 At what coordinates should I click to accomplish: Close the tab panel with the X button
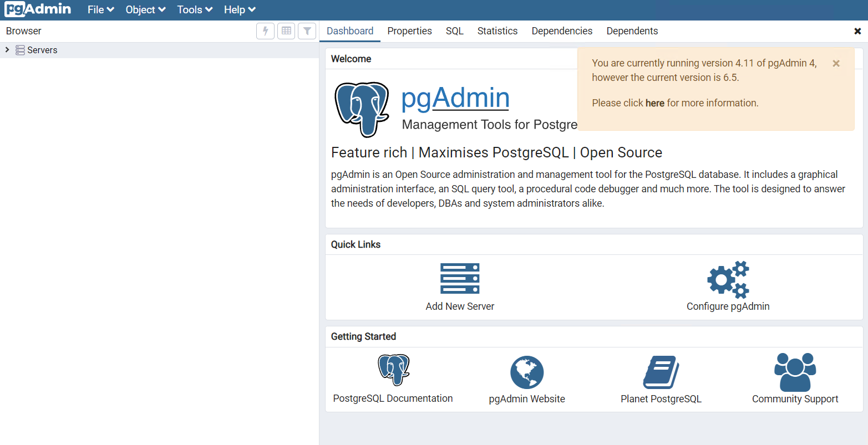point(857,31)
